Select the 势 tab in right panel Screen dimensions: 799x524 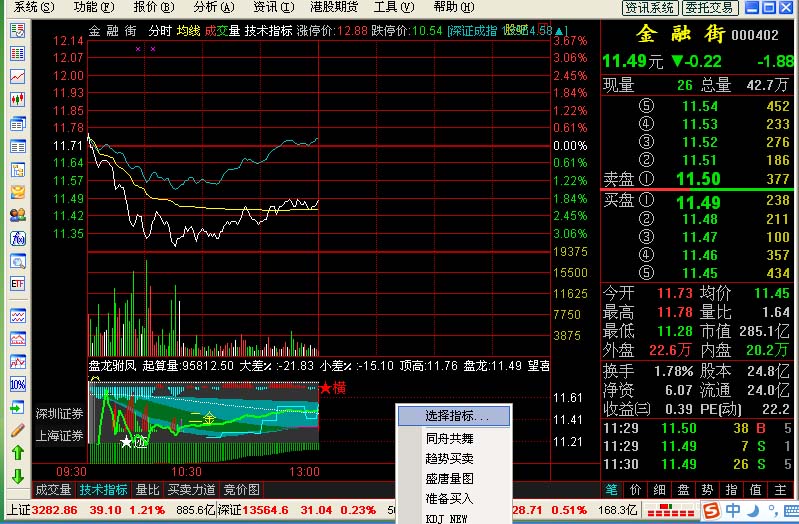click(x=707, y=490)
